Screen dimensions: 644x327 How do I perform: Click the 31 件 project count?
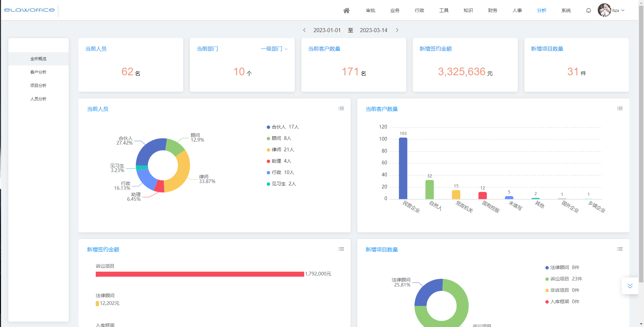click(x=577, y=72)
